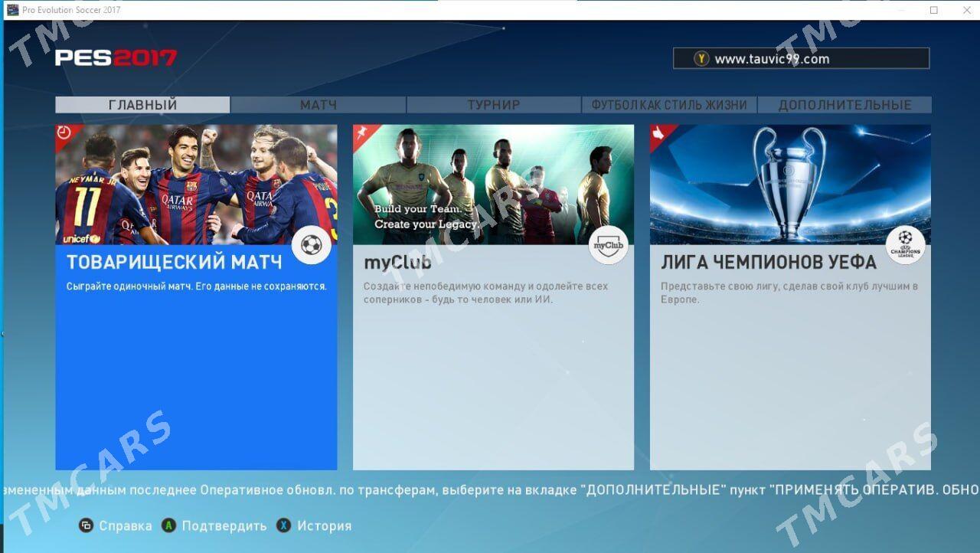Screen dimensions: 980x553
Task: Click the Подтвердить confirm label
Action: [x=224, y=526]
